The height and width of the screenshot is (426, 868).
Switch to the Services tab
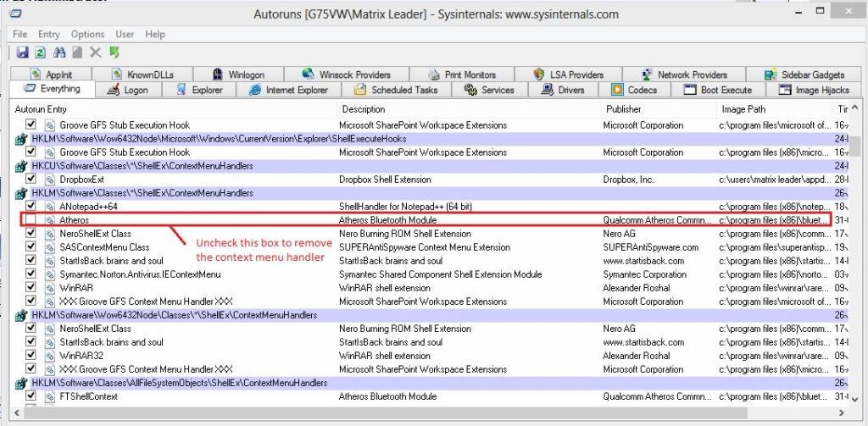(489, 90)
